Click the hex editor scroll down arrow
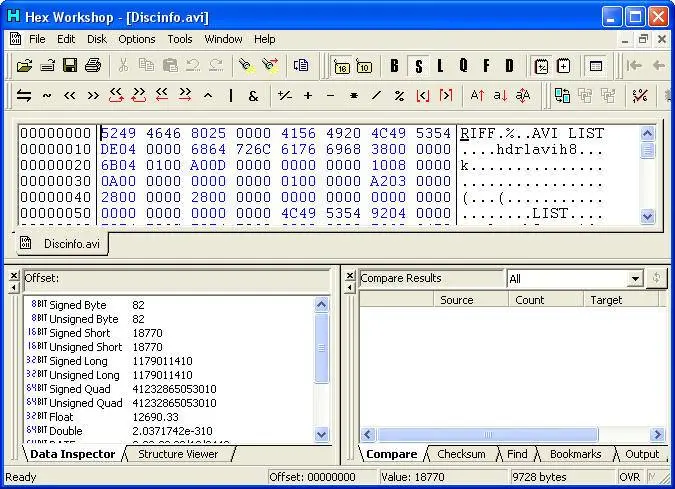Viewport: 675px width, 489px height. coord(647,216)
